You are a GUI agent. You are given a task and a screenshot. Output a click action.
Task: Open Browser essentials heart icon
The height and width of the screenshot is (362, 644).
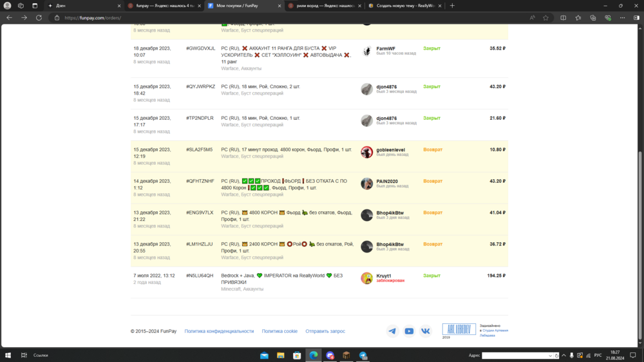pos(607,17)
